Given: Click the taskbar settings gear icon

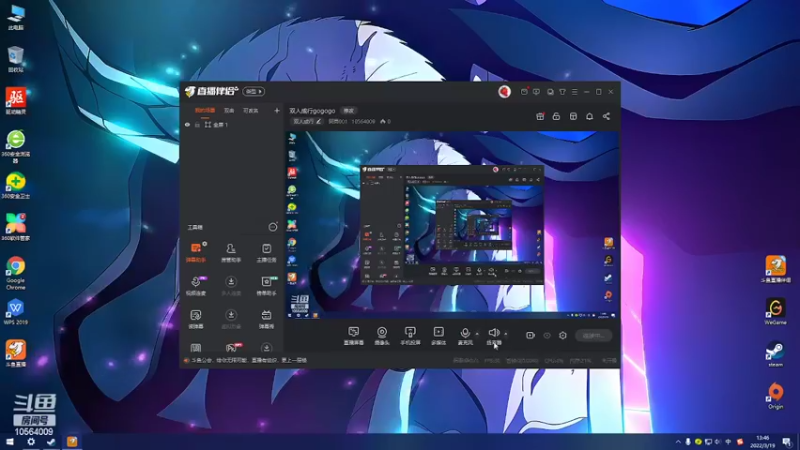Looking at the screenshot, I should click(31, 442).
